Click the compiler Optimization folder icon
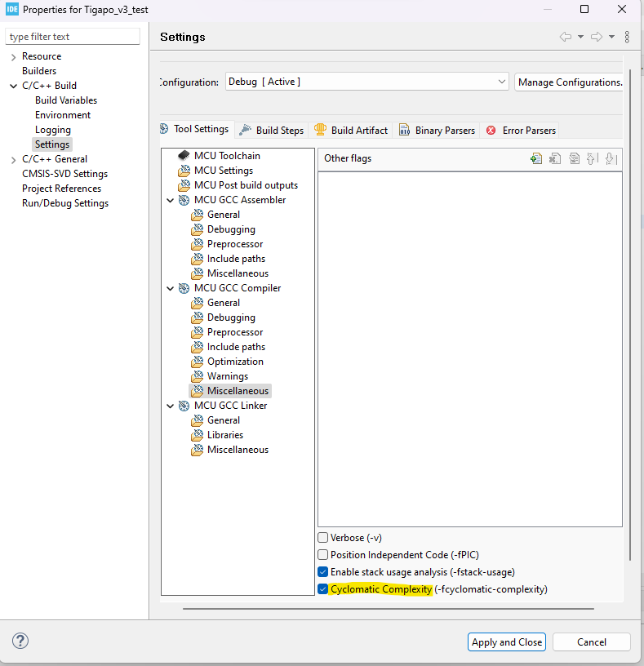The width and height of the screenshot is (644, 666). point(197,362)
